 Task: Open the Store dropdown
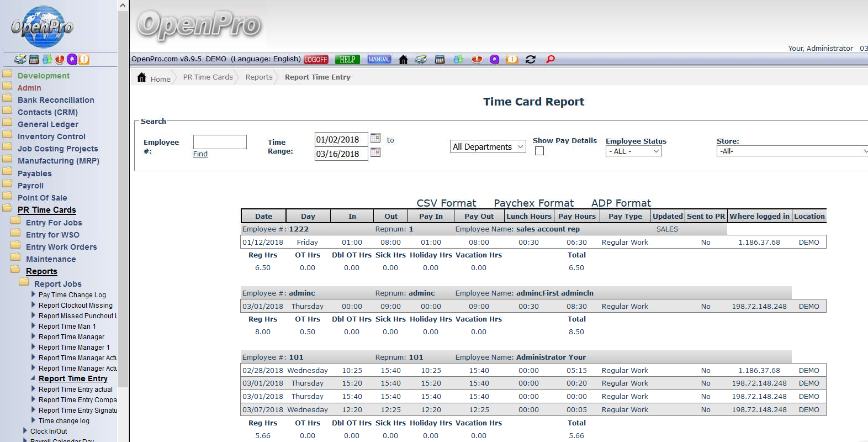coord(792,151)
